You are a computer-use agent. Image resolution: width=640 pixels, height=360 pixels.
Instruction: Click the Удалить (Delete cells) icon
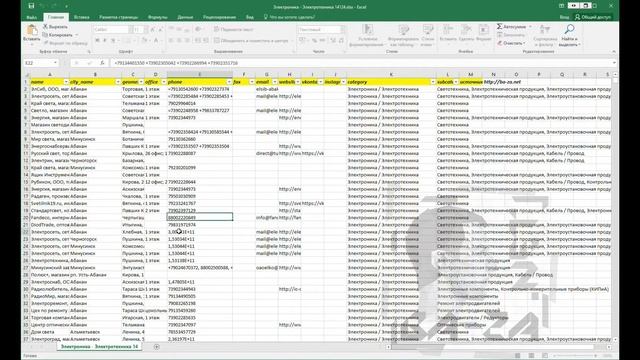point(466,30)
